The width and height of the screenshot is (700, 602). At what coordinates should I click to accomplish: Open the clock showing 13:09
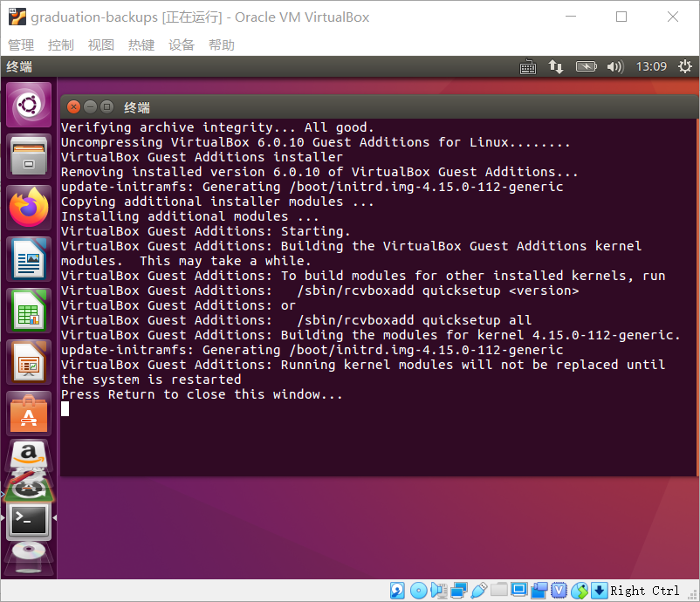click(651, 67)
